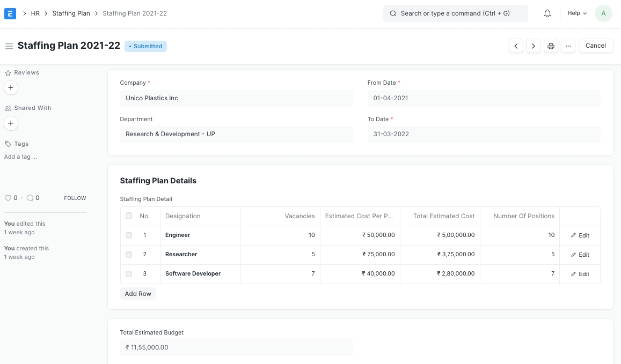
Task: Go to Staffing Plan breadcrumb
Action: [71, 13]
